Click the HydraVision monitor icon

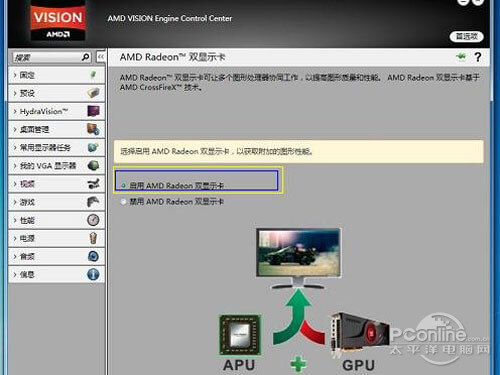93,111
